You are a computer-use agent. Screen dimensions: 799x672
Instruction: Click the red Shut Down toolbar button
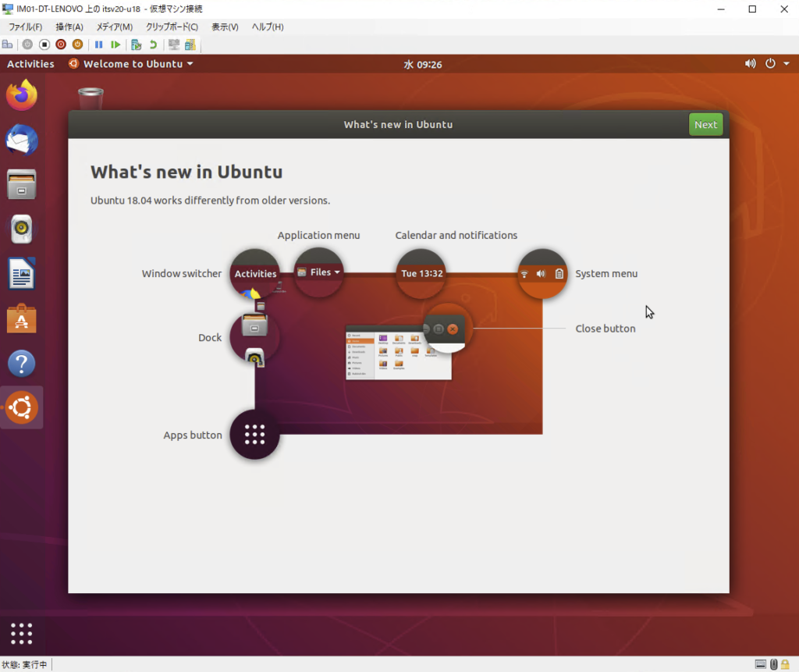61,44
